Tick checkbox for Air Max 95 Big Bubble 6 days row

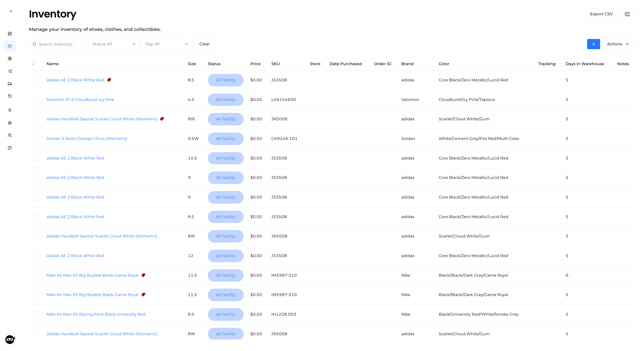pos(35,275)
